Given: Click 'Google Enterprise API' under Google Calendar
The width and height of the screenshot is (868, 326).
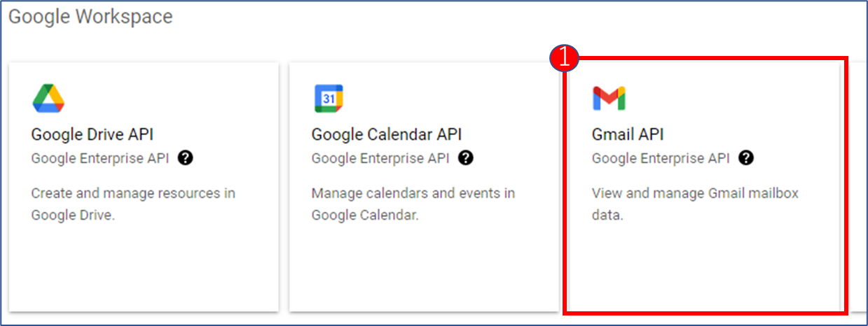Looking at the screenshot, I should coord(380,159).
